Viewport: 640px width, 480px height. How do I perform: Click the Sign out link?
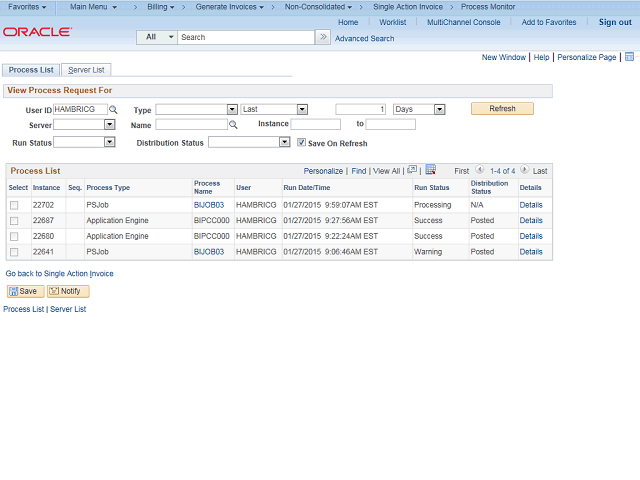[x=615, y=22]
